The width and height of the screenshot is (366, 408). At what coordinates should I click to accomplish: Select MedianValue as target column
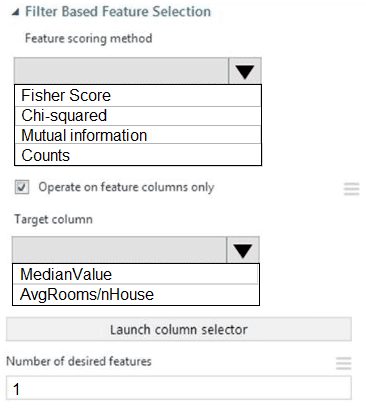pyautogui.click(x=136, y=274)
